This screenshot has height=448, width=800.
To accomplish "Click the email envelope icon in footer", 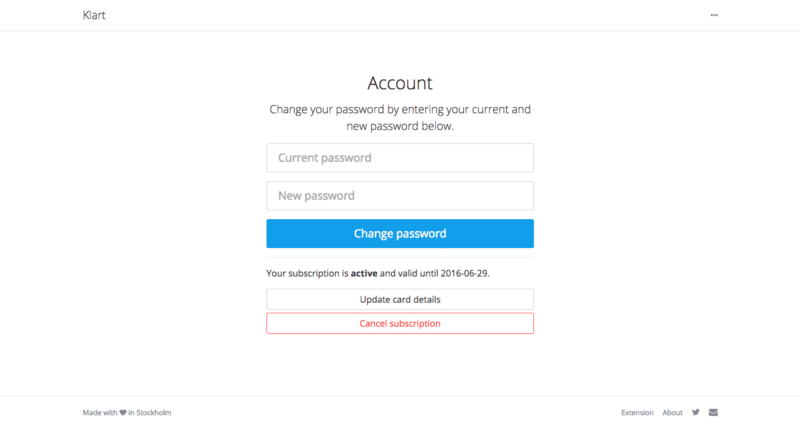I will tap(713, 412).
